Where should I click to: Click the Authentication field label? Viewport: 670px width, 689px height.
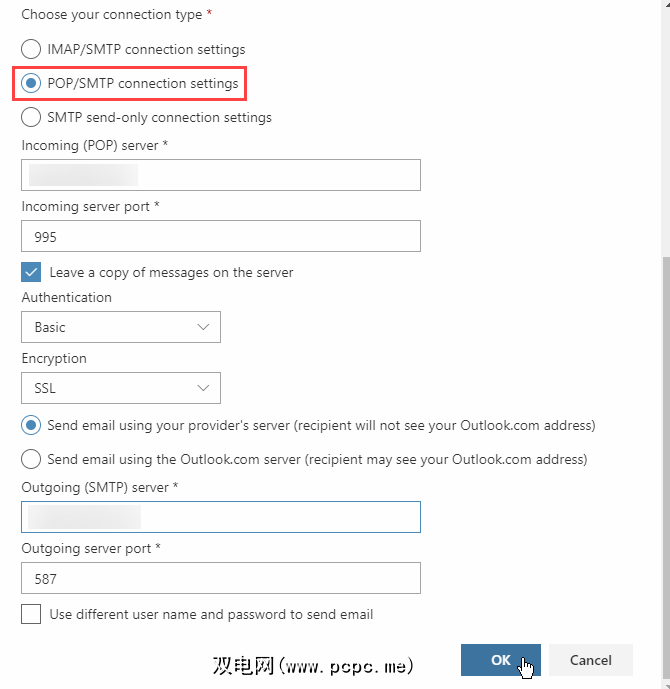pyautogui.click(x=66, y=297)
